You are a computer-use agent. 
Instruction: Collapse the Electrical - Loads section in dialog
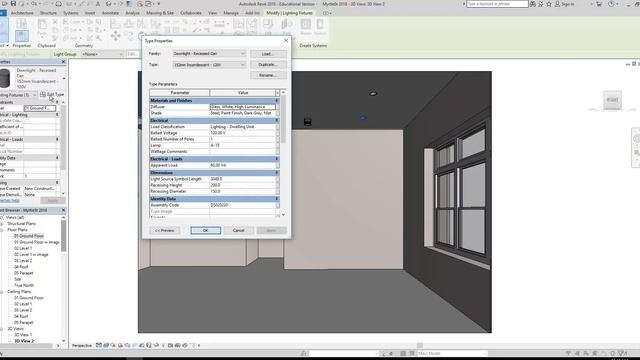coord(276,159)
